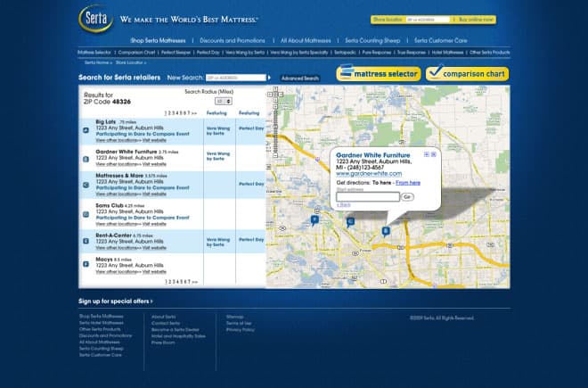588x388 pixels.
Task: Close the Gardner White Furniture map bubble
Action: click(x=434, y=154)
